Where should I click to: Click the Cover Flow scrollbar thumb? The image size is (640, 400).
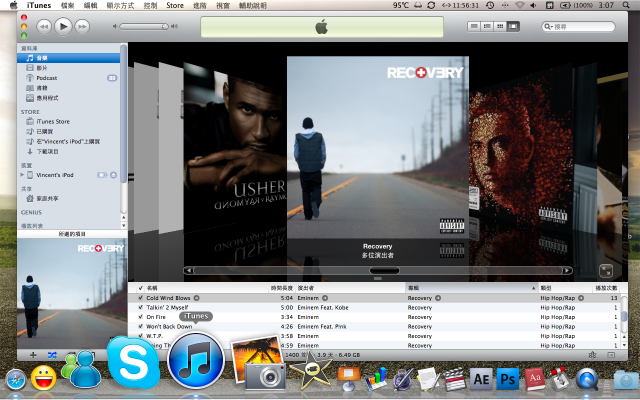[x=384, y=270]
